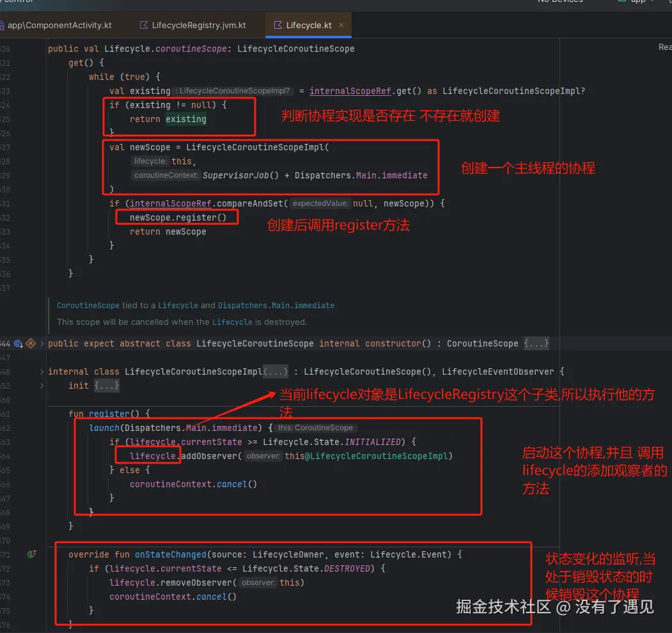This screenshot has width=672, height=633.
Task: Click the coroutineScope extension property name
Action: click(x=191, y=49)
